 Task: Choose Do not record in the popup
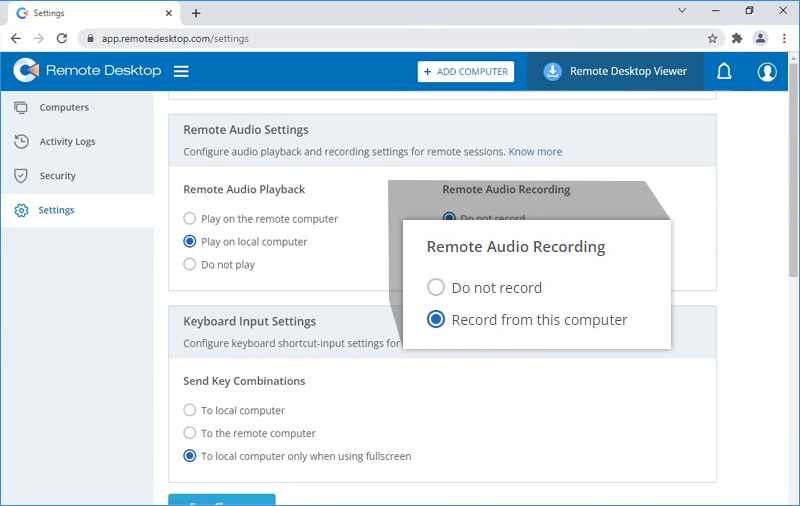point(436,288)
